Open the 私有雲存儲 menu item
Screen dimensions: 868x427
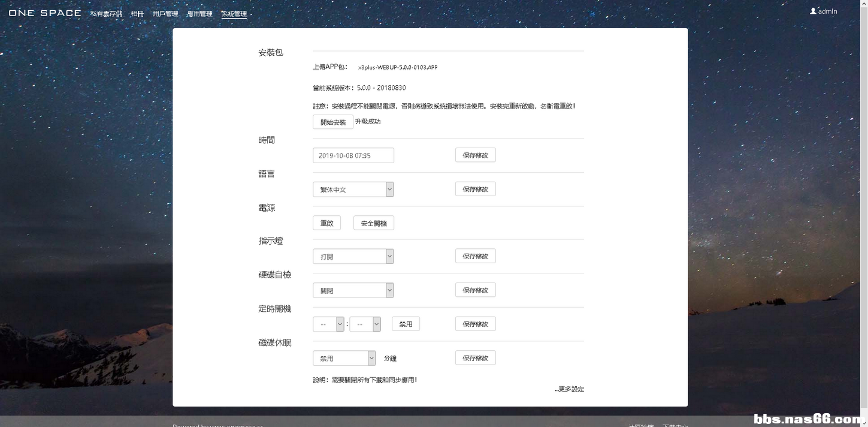pyautogui.click(x=106, y=14)
